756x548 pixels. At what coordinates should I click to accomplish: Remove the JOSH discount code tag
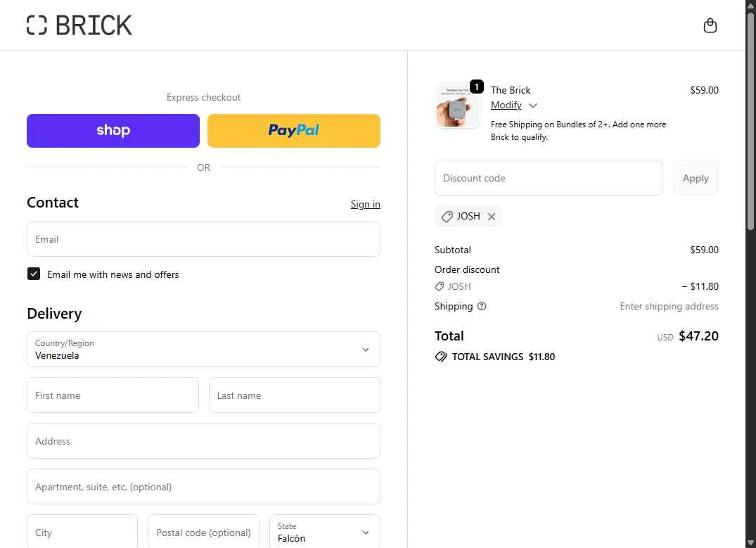(492, 217)
